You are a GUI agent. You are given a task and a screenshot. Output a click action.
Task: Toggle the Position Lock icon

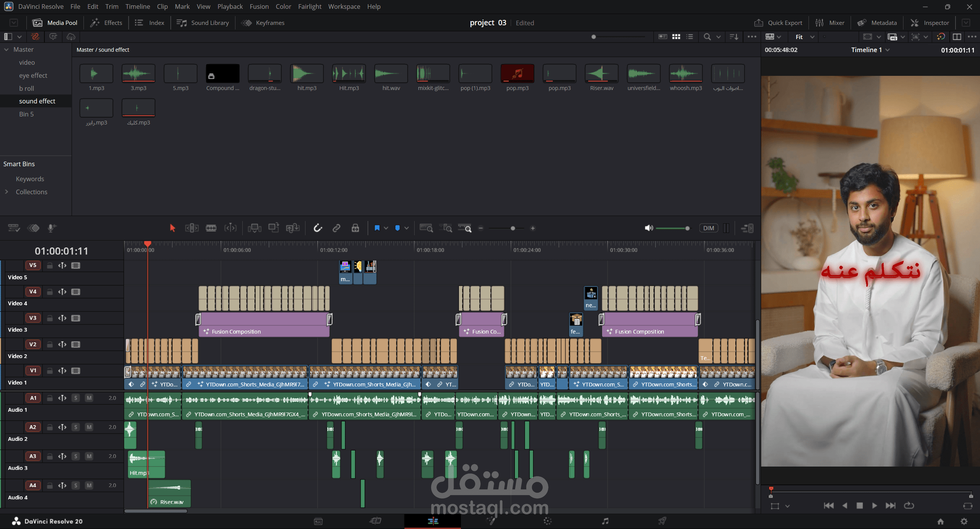pyautogui.click(x=355, y=228)
